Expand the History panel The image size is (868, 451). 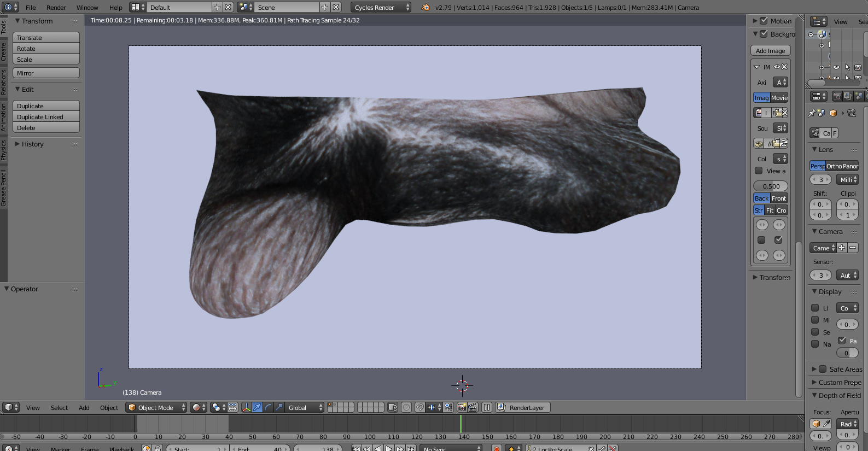point(32,144)
